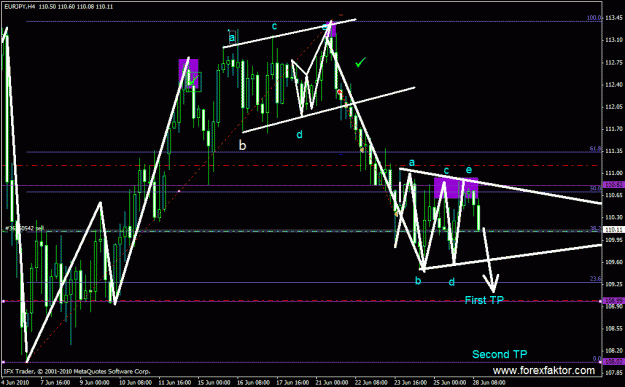625x387 pixels.
Task: Click the current price tag 110.11
Action: [x=613, y=230]
